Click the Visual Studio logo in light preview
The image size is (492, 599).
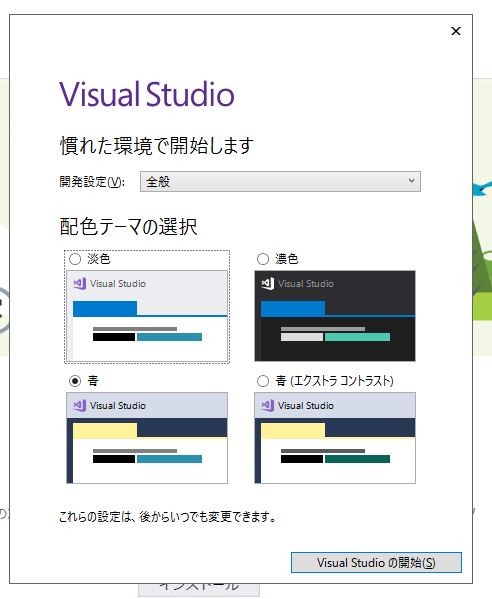pos(80,283)
